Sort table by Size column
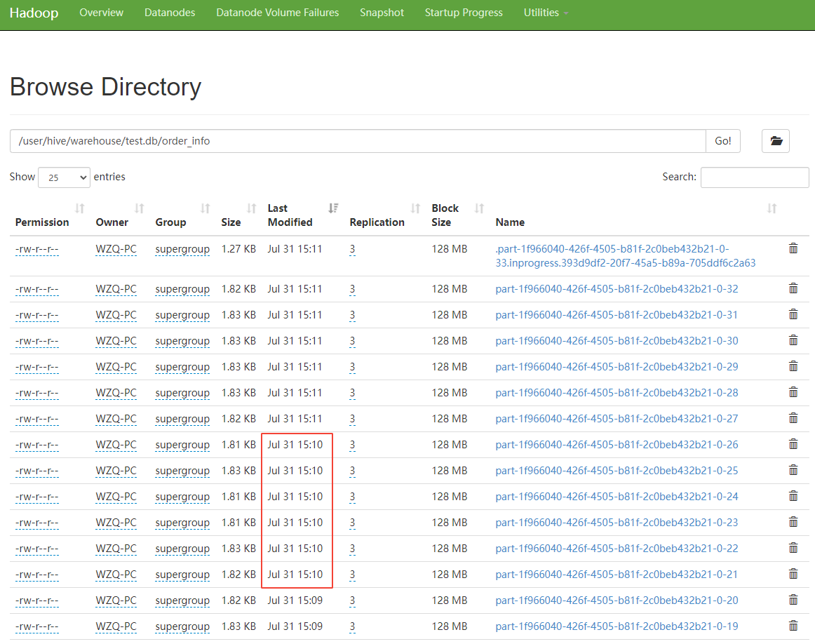This screenshot has height=644, width=815. tap(238, 215)
